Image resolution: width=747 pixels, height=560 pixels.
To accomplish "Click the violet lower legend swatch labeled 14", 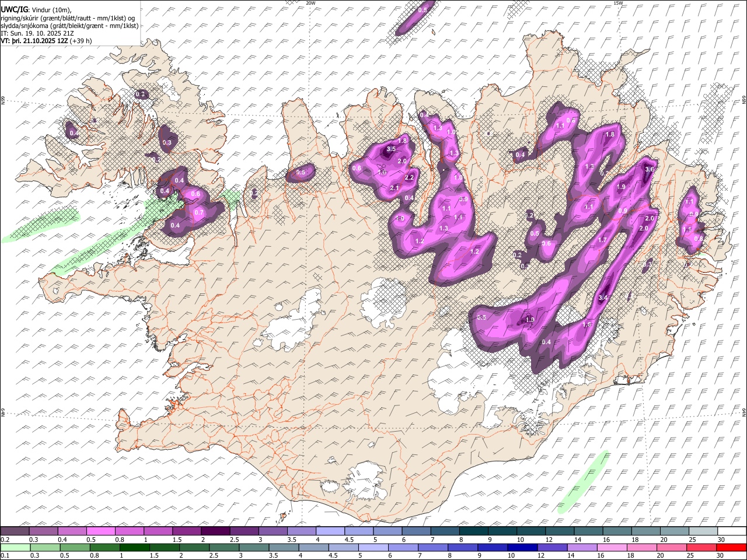I will click(x=583, y=547).
